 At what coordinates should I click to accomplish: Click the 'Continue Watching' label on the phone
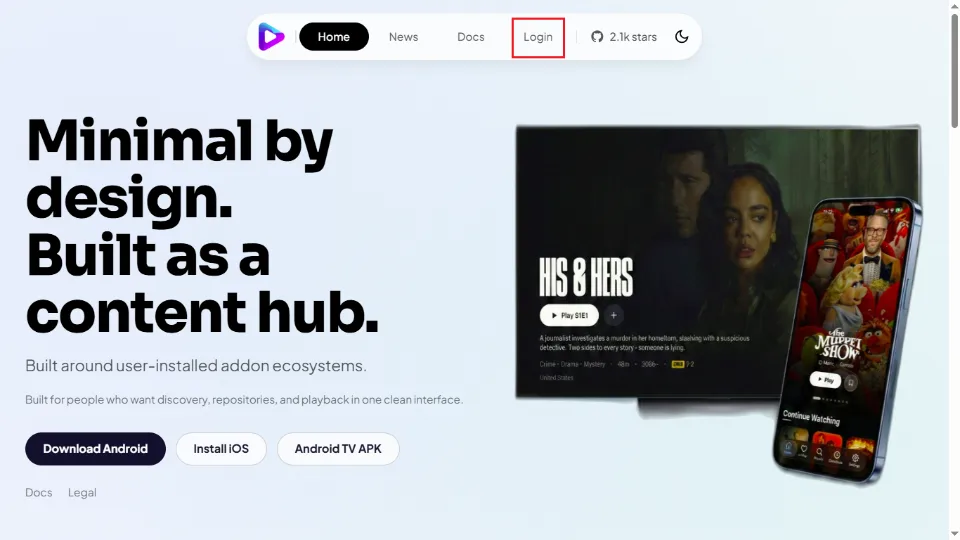coord(811,418)
